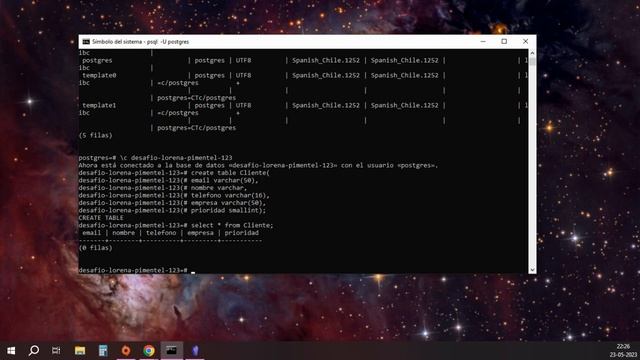The height and width of the screenshot is (360, 640).
Task: Click the 'postgres' database name row
Action: pos(97,60)
